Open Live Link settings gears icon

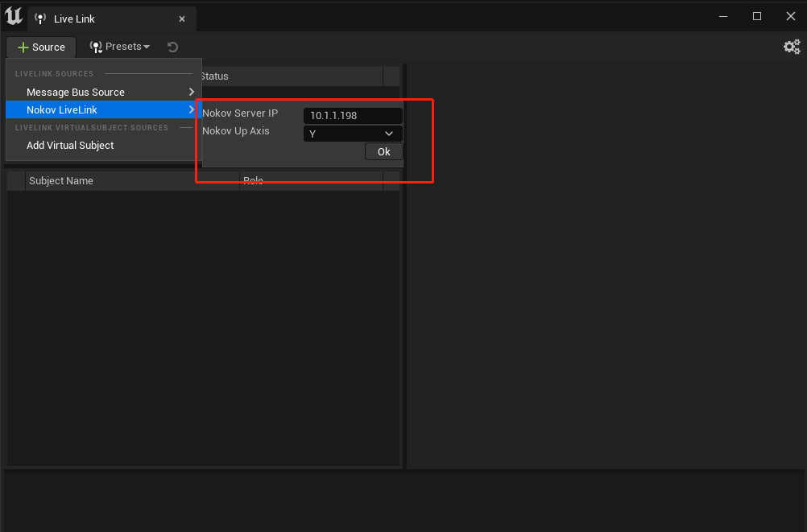(x=792, y=47)
